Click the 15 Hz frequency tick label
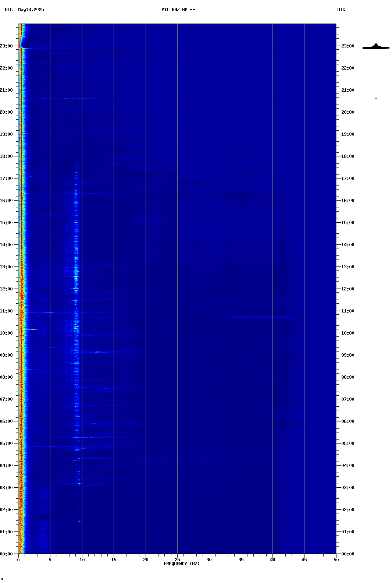This screenshot has width=392, height=583. pos(114,560)
